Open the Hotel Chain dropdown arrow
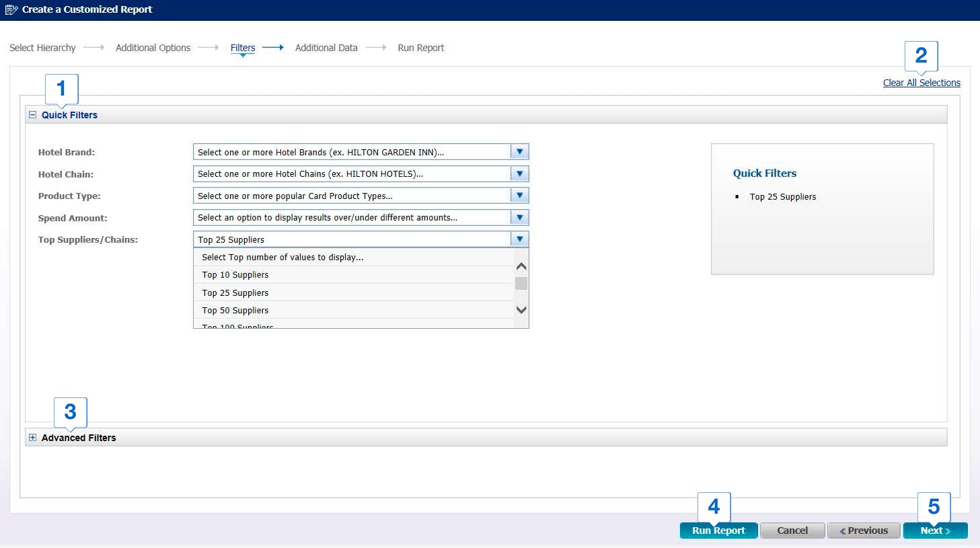Screen dimensions: 980x548 pyautogui.click(x=519, y=173)
